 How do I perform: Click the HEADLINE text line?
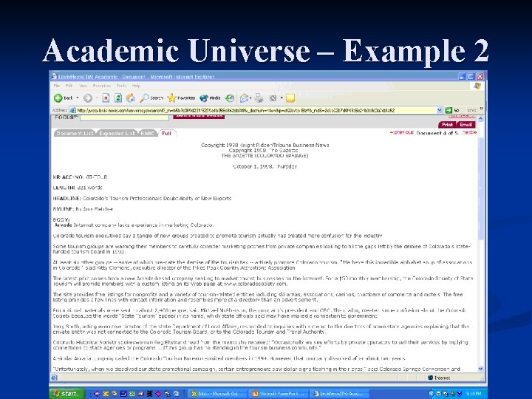click(142, 199)
